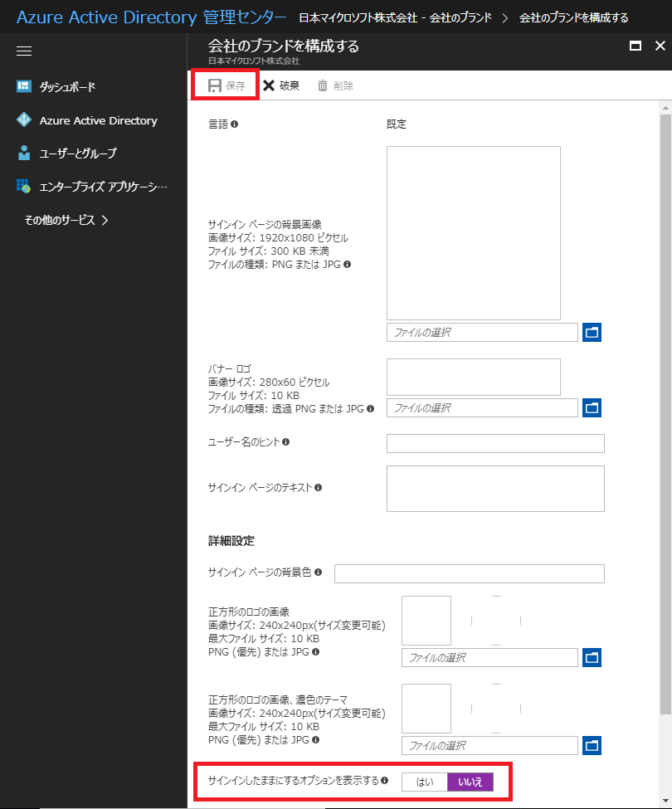Click the サインイン ページのテキスト text area
This screenshot has height=809, width=672.
pos(495,489)
